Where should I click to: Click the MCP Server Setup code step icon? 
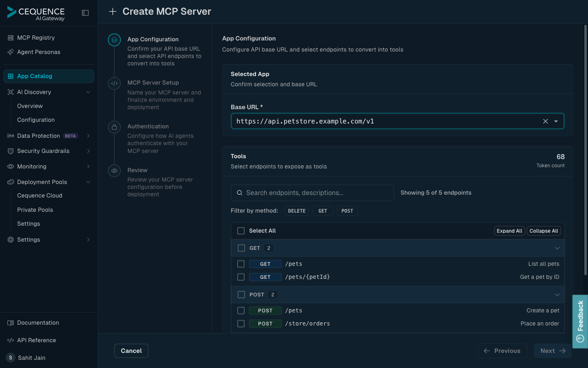114,83
